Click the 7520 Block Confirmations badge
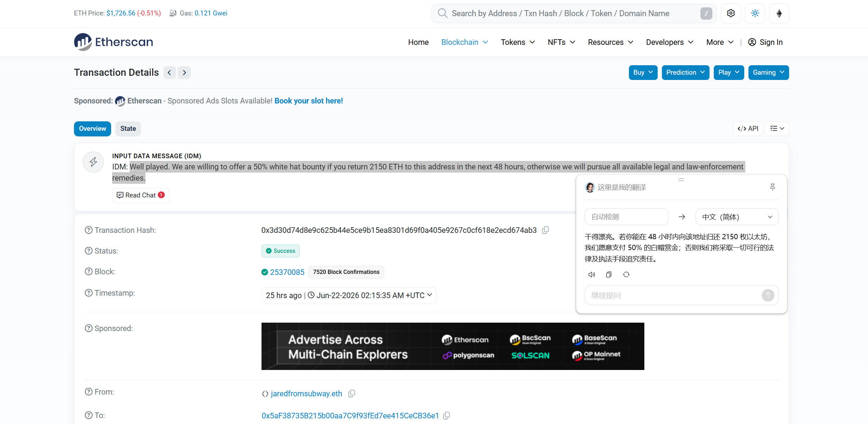The width and height of the screenshot is (868, 424). (x=346, y=272)
